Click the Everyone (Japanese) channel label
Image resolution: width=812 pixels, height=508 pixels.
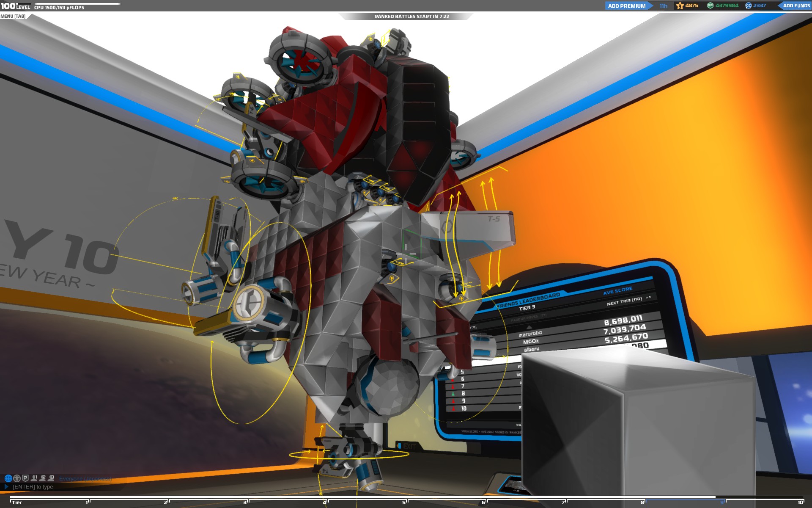coord(85,479)
